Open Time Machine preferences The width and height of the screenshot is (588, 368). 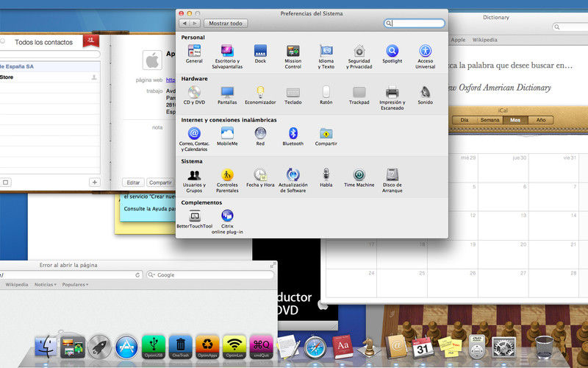[x=359, y=178]
